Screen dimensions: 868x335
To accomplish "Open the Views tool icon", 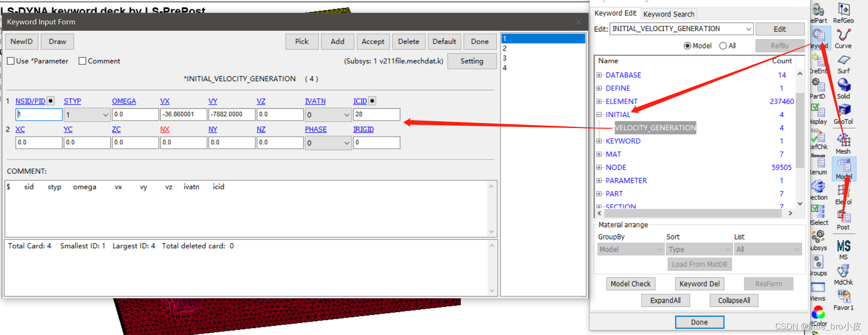I will coord(818,291).
